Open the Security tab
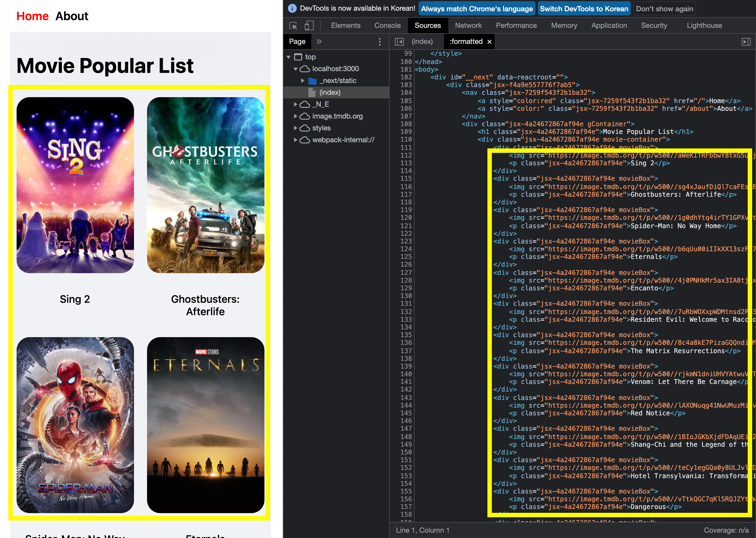The image size is (756, 538). click(654, 25)
